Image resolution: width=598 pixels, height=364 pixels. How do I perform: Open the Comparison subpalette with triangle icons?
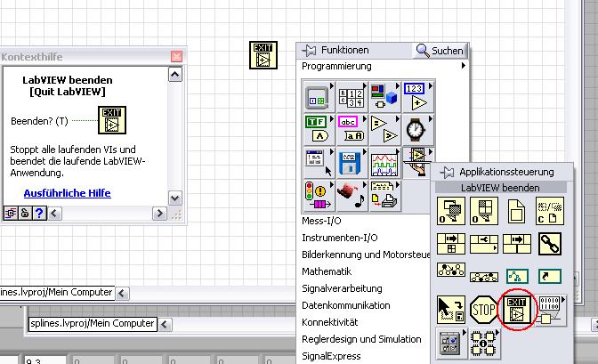[x=384, y=130]
